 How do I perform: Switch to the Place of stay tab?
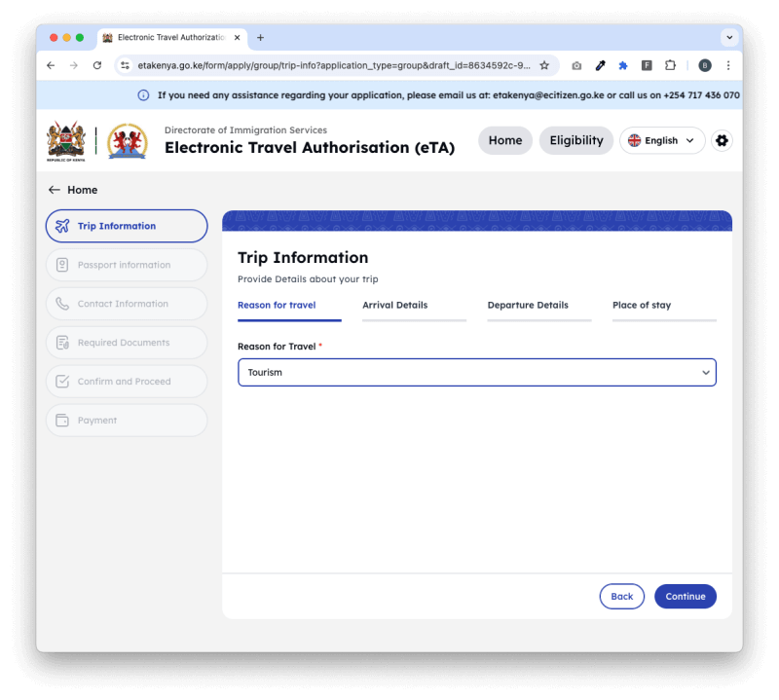(664, 310)
